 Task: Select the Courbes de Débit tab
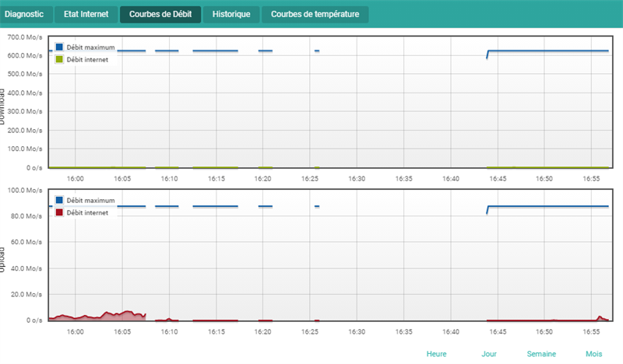pyautogui.click(x=160, y=14)
